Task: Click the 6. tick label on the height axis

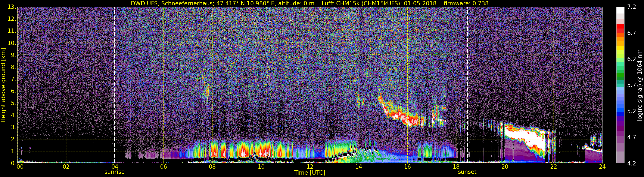Action: [x=13, y=91]
